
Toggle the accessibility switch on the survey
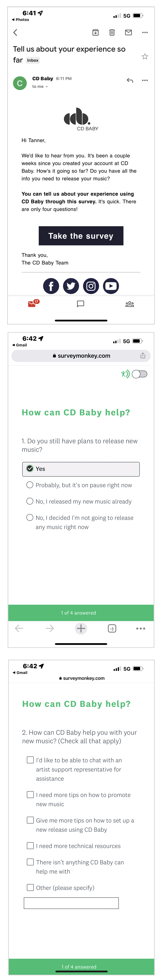(x=140, y=374)
